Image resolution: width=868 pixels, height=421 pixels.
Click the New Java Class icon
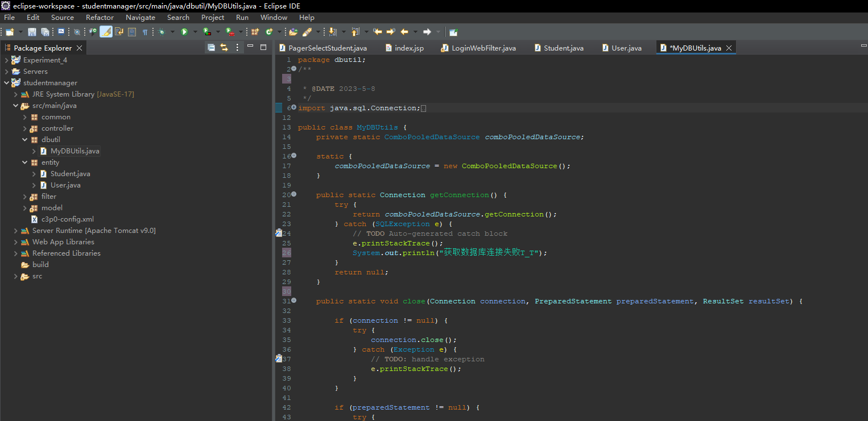point(269,32)
